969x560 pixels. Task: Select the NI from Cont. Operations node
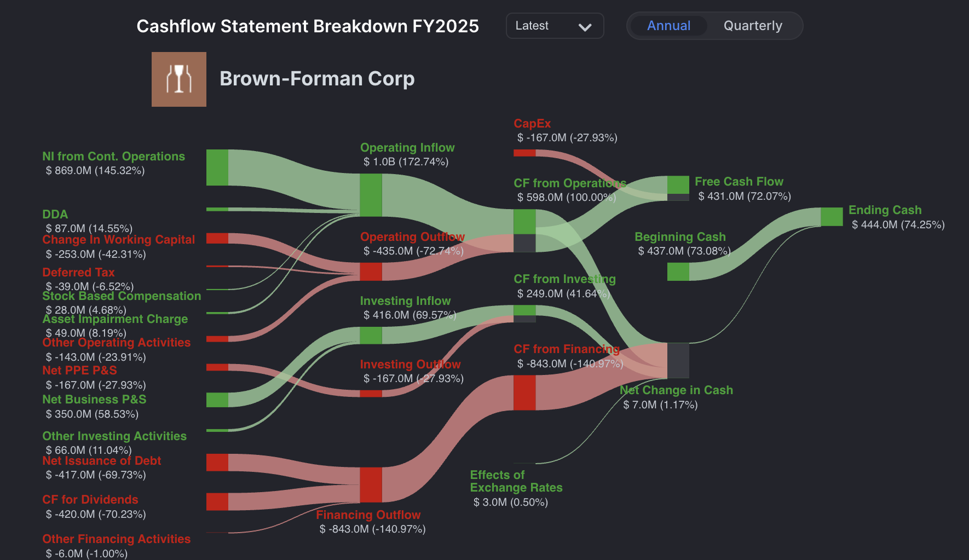[217, 168]
